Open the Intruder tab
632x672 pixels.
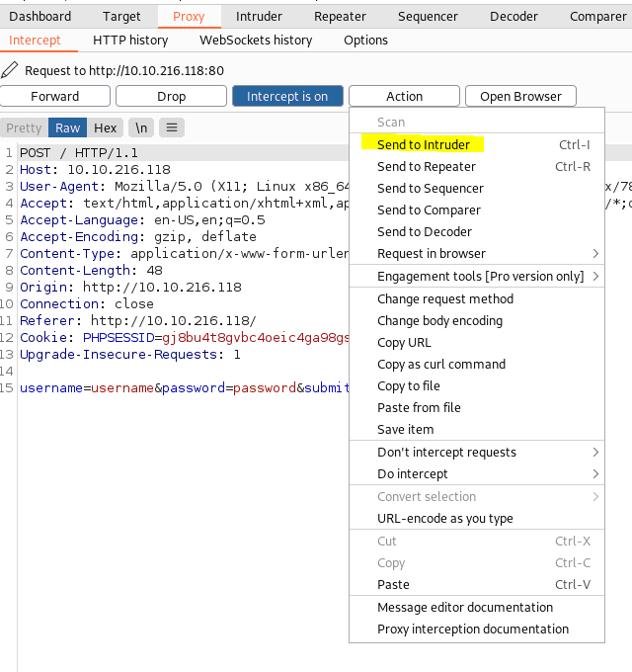coord(259,16)
